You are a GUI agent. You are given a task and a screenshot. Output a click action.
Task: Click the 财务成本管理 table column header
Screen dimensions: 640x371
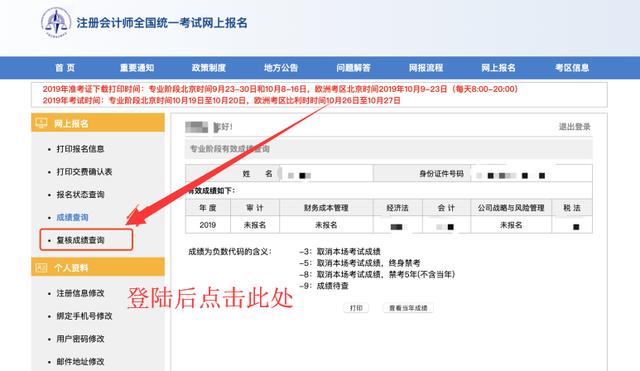point(326,208)
